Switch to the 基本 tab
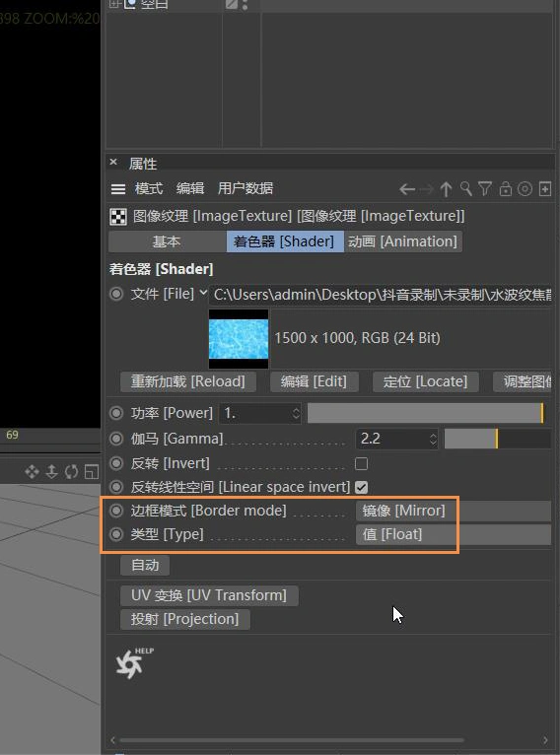This screenshot has height=755, width=560. (167, 241)
